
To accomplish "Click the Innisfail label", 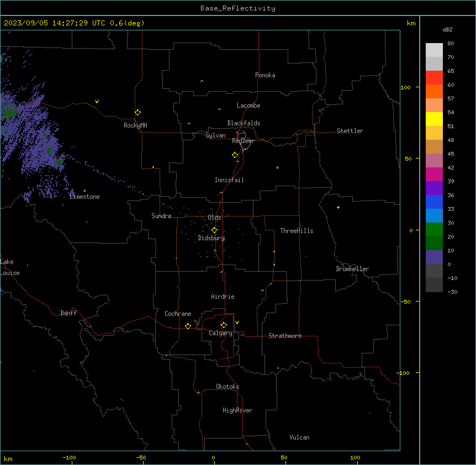I will (x=229, y=180).
